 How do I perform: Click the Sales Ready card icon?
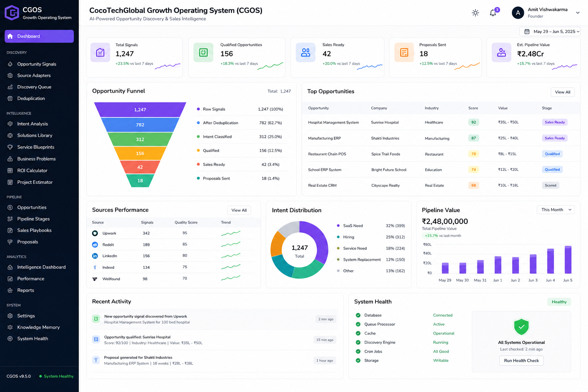tap(305, 52)
